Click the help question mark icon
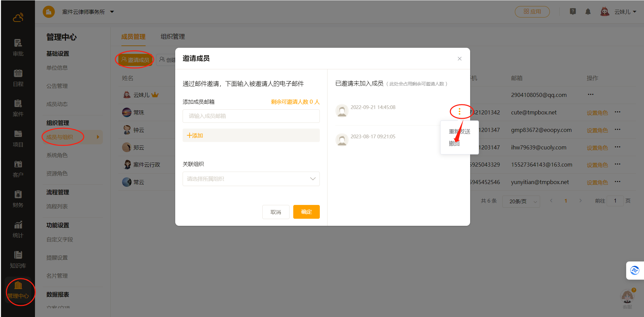The width and height of the screenshot is (644, 317). 573,12
